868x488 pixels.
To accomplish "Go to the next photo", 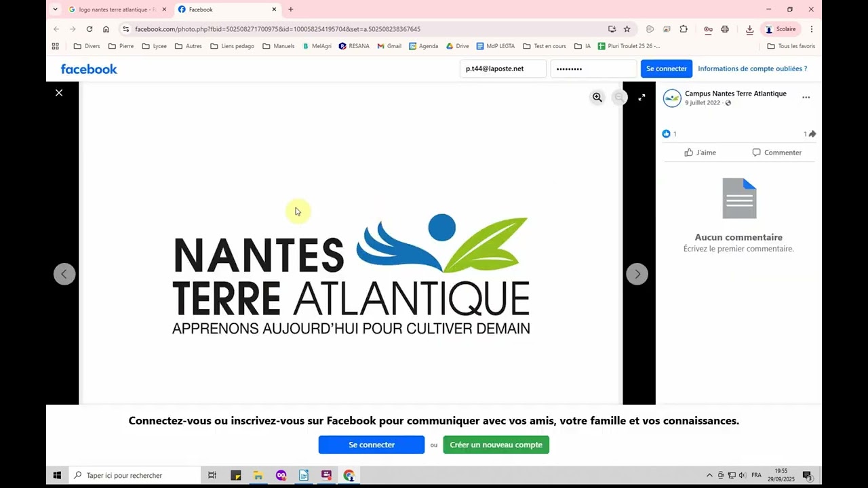I will (637, 274).
